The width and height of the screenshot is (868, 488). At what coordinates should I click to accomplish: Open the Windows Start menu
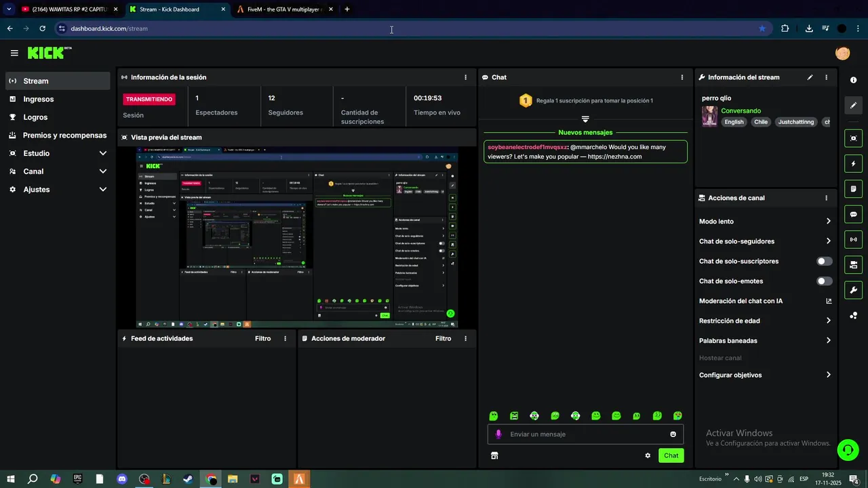pyautogui.click(x=11, y=479)
